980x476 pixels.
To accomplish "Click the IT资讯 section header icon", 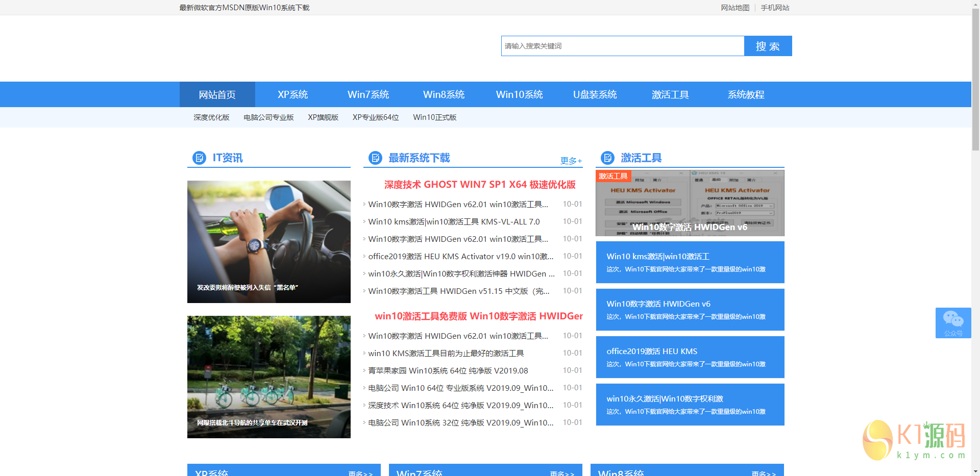I will pyautogui.click(x=199, y=158).
